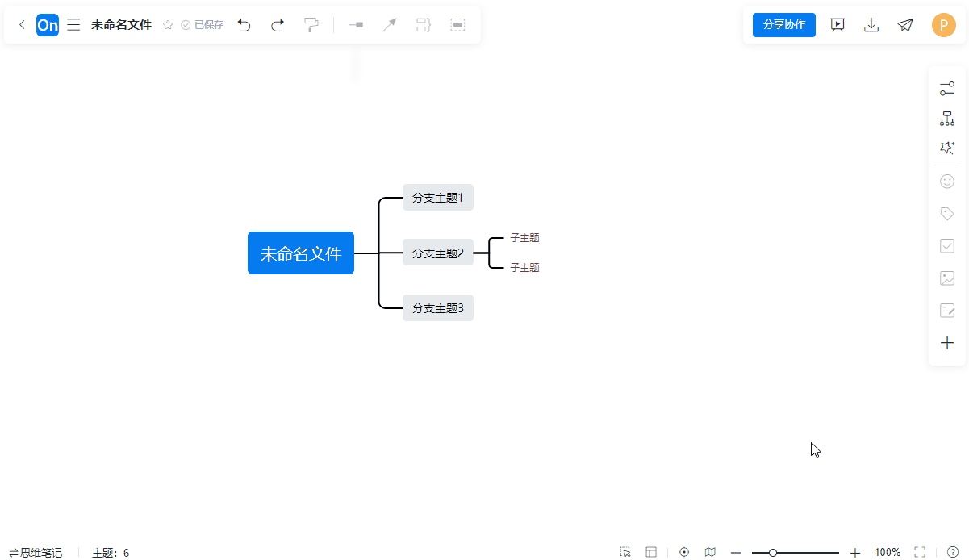Toggle favorite star next to file name

pos(168,25)
